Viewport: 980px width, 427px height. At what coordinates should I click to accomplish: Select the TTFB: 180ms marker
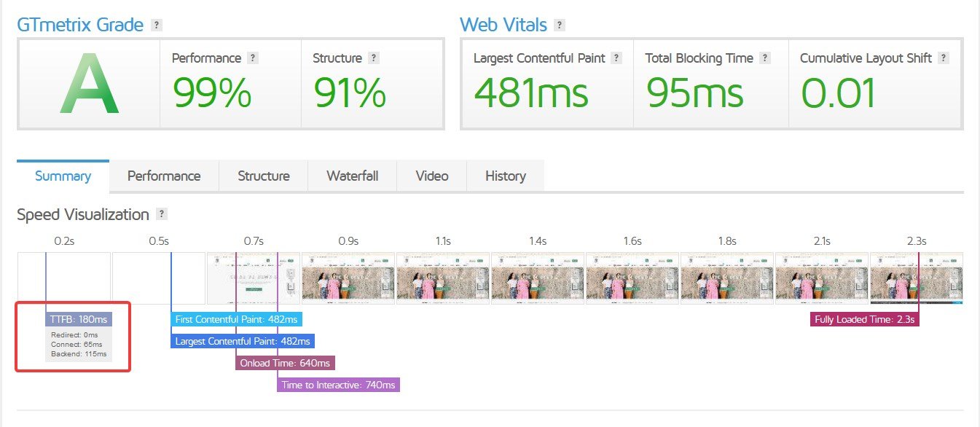click(79, 319)
